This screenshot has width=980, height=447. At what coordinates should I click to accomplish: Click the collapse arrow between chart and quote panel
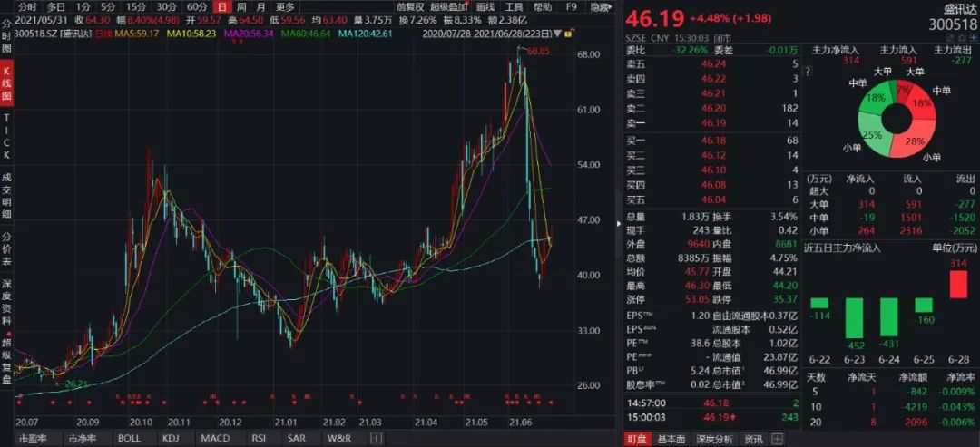[619, 222]
